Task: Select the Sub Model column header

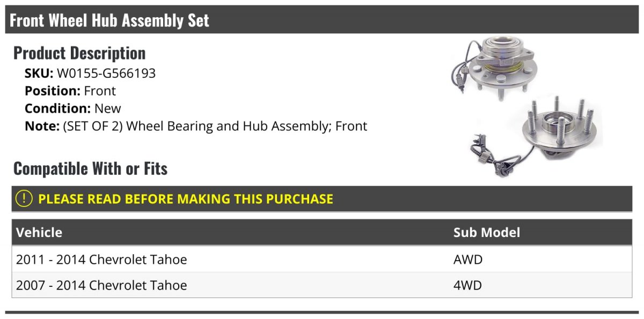Action: click(x=486, y=233)
